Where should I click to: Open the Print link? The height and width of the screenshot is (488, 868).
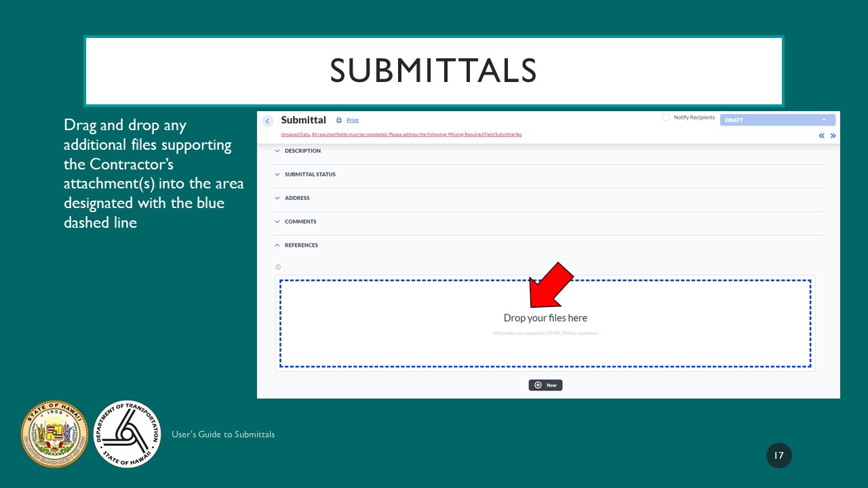[x=353, y=120]
